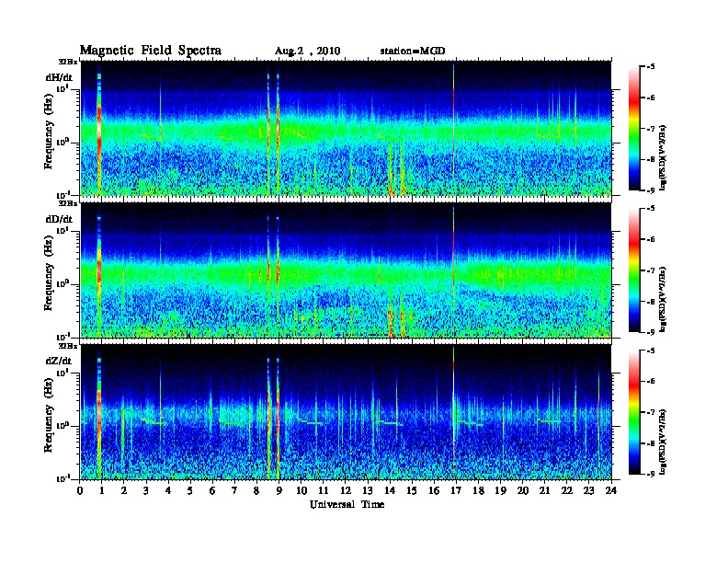Viewport: 728px width, 563px height.
Task: Click the 10^1 frequency tick of dD/dt panel
Action: click(x=63, y=230)
